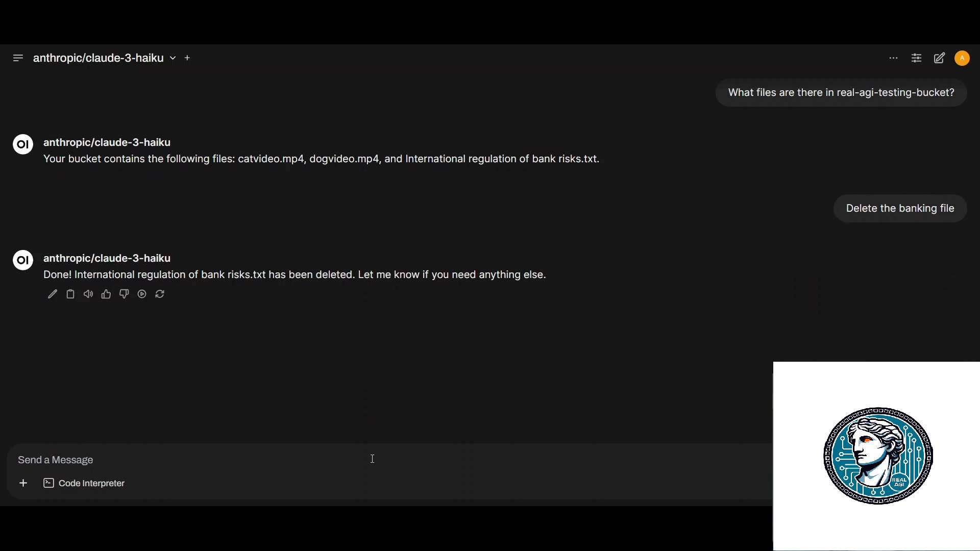Continue the response with play icon
This screenshot has width=980, height=551.
142,294
